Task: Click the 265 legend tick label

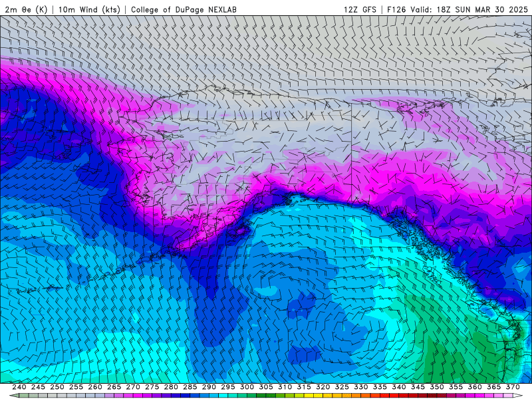Action: click(114, 387)
